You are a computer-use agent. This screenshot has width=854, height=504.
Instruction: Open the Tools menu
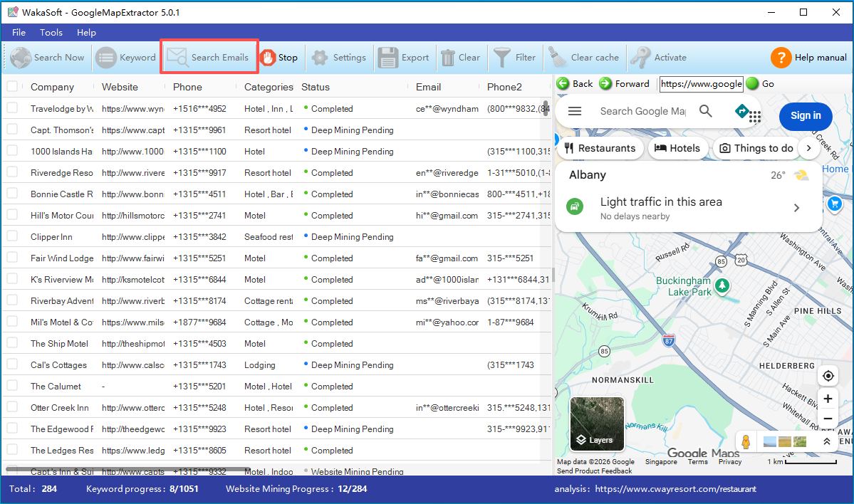51,32
